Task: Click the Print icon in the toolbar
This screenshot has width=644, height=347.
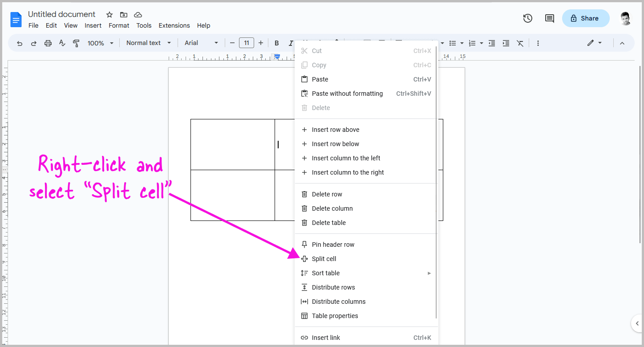Action: [48, 43]
